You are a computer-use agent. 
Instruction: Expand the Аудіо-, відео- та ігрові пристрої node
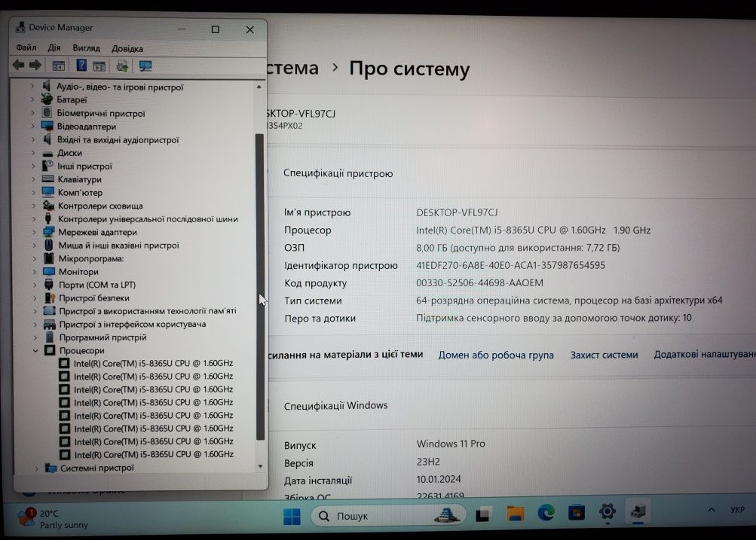tap(32, 86)
